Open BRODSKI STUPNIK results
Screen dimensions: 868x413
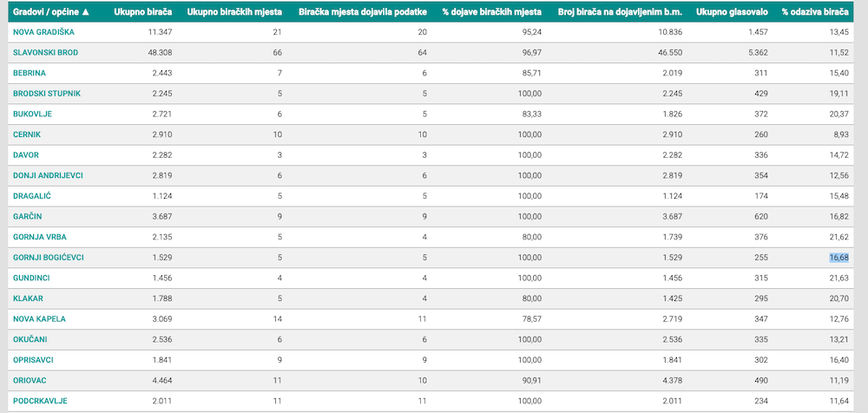(x=47, y=94)
